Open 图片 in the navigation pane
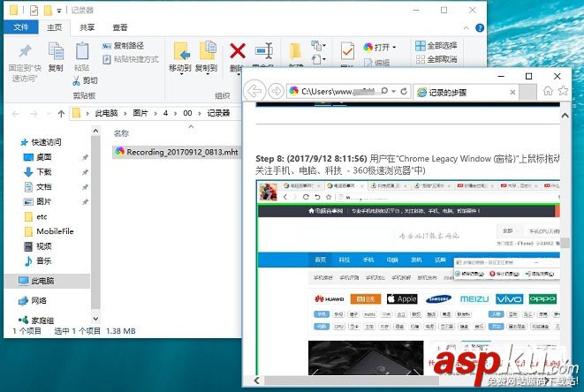The image size is (584, 392). 38,202
